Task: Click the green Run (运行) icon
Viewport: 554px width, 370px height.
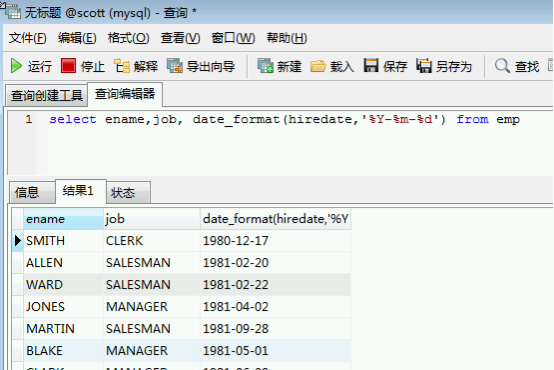Action: point(16,66)
